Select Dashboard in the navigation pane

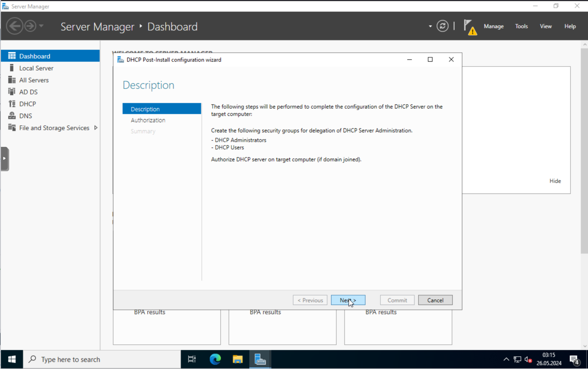click(50, 56)
